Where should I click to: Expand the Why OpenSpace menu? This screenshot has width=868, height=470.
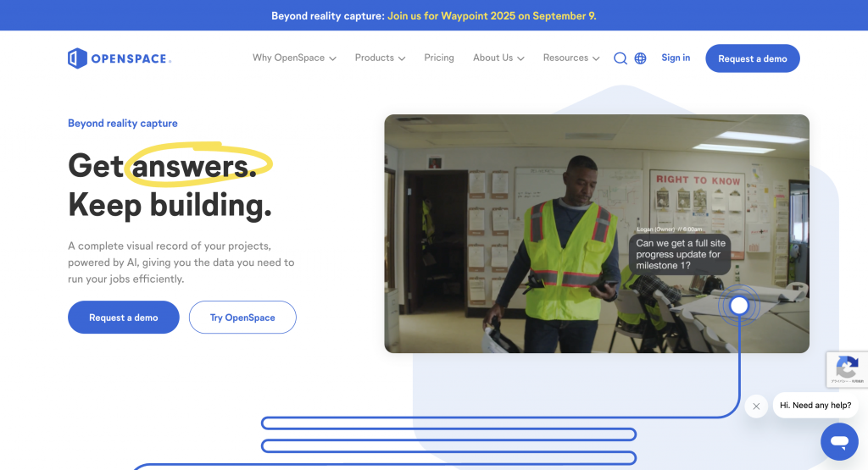(294, 58)
